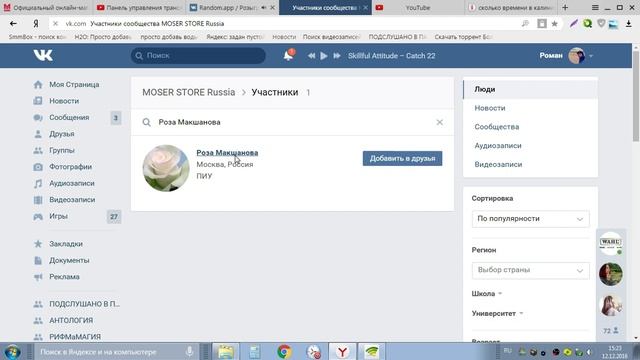Clear the member search field
The image size is (640, 360).
pyautogui.click(x=440, y=122)
